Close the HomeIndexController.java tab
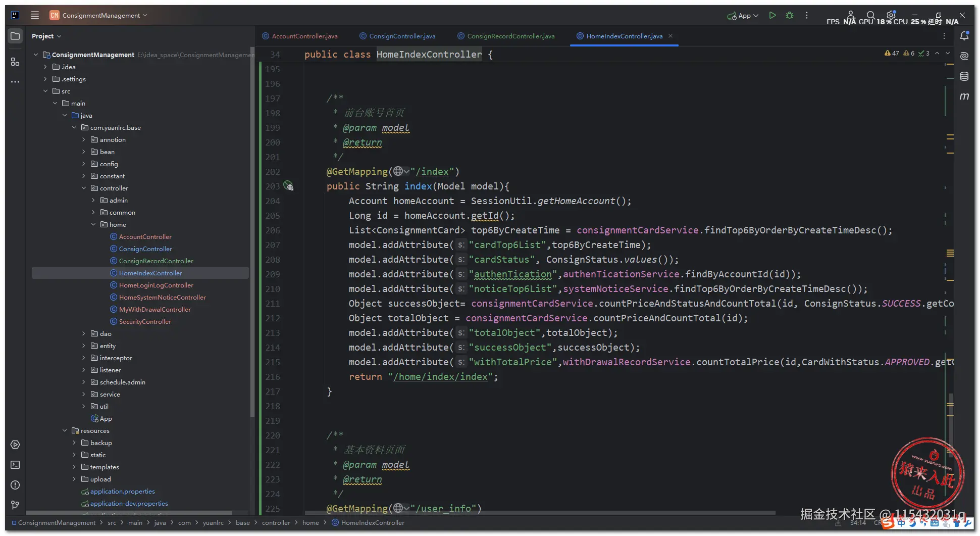Viewport: 980px width, 536px height. 670,36
